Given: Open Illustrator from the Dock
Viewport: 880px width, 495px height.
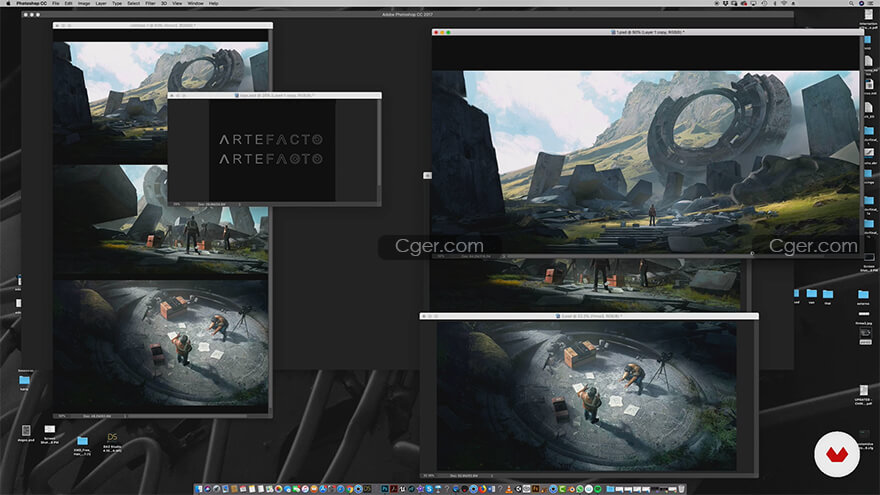Looking at the screenshot, I should tap(535, 489).
